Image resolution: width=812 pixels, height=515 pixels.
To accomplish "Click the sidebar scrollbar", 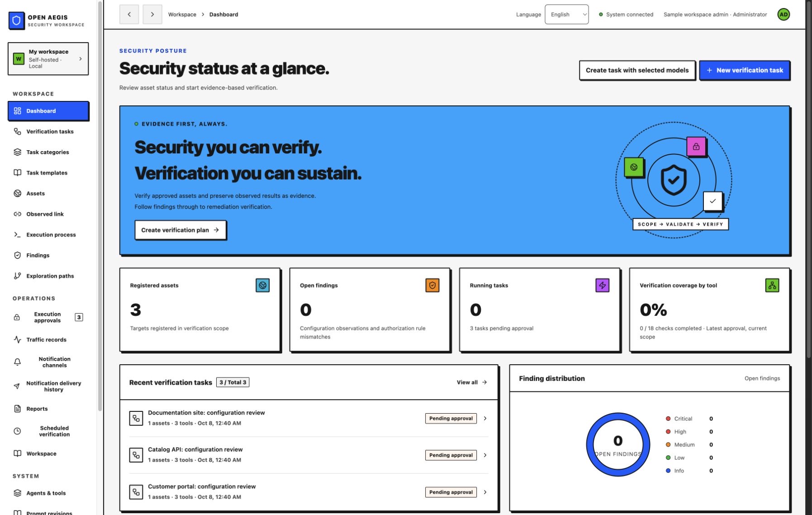I will coord(100,206).
